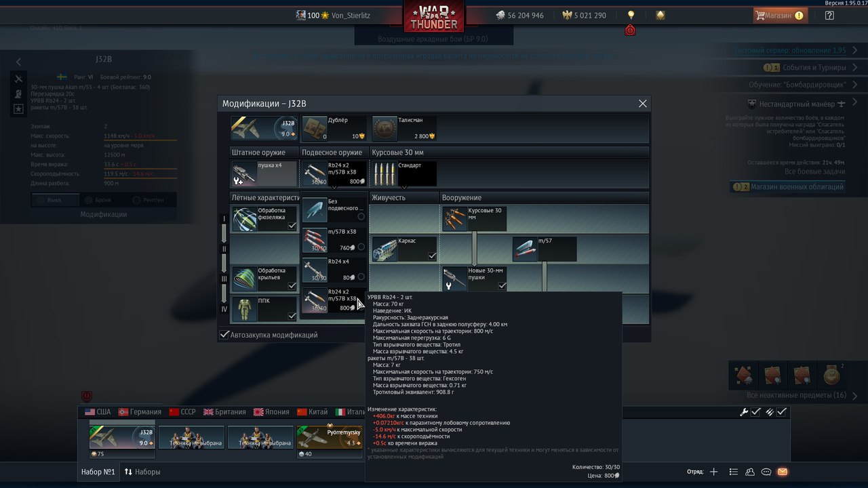Click the gold medal trophy item
The height and width of the screenshot is (488, 868).
[x=830, y=375]
